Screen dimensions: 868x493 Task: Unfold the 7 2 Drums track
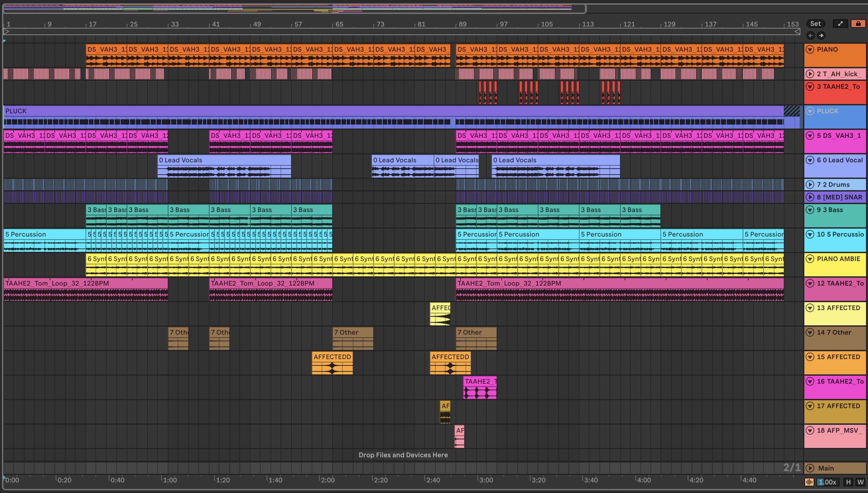coord(810,185)
